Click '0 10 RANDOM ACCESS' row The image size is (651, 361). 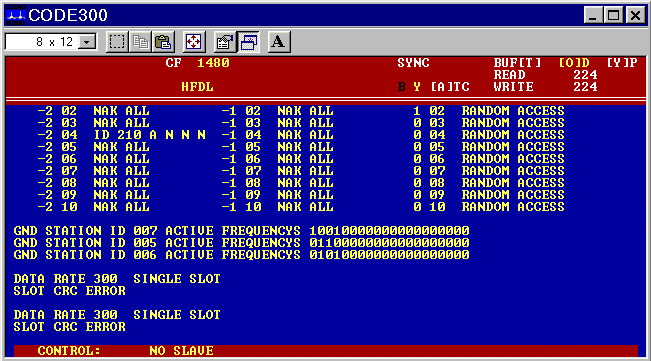[x=489, y=207]
